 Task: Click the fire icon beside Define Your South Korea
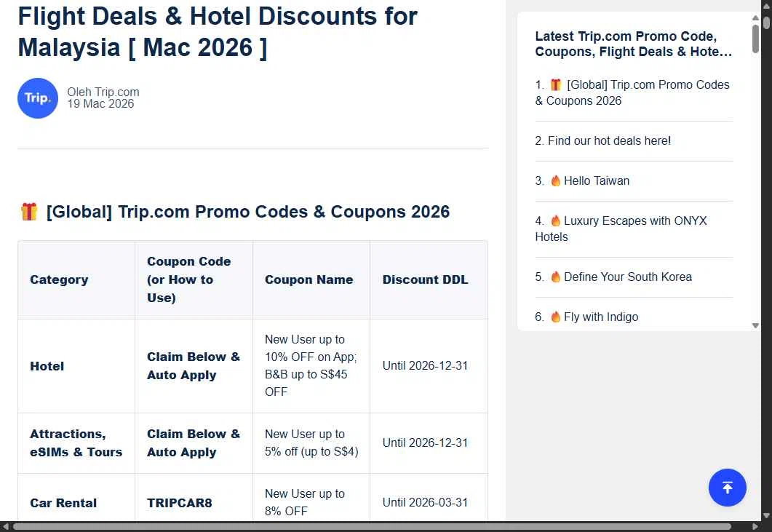[556, 277]
